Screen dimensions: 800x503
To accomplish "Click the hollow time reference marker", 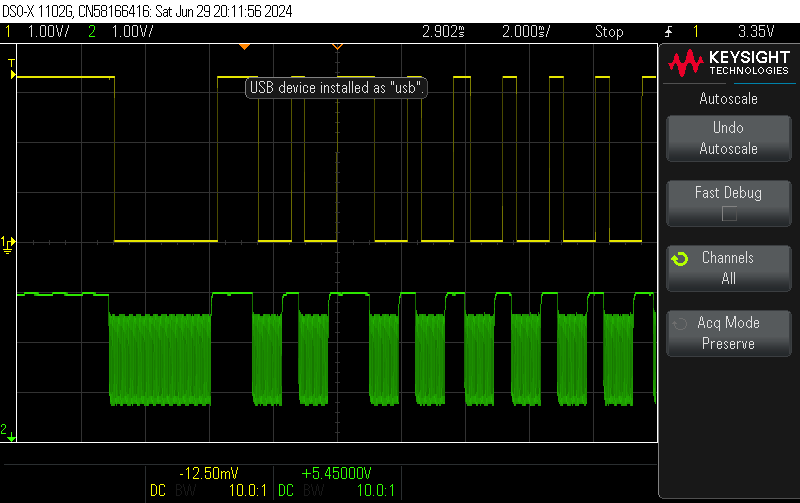I will [x=337, y=46].
